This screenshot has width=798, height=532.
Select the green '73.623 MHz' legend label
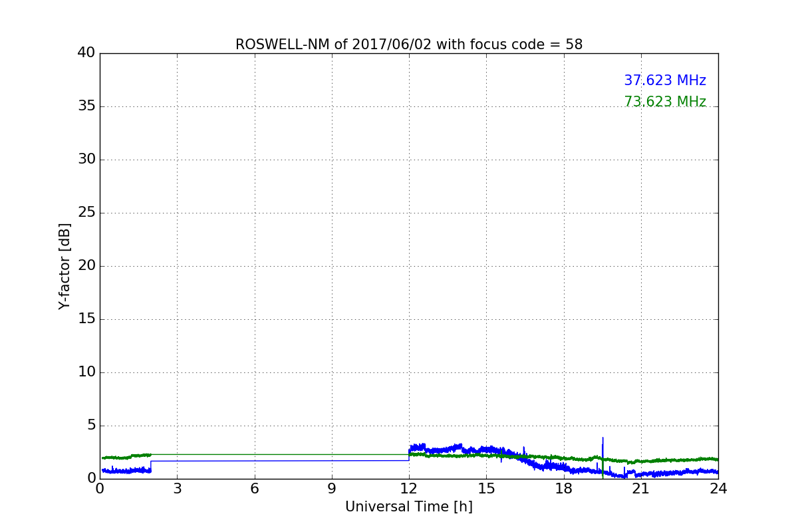click(x=665, y=102)
